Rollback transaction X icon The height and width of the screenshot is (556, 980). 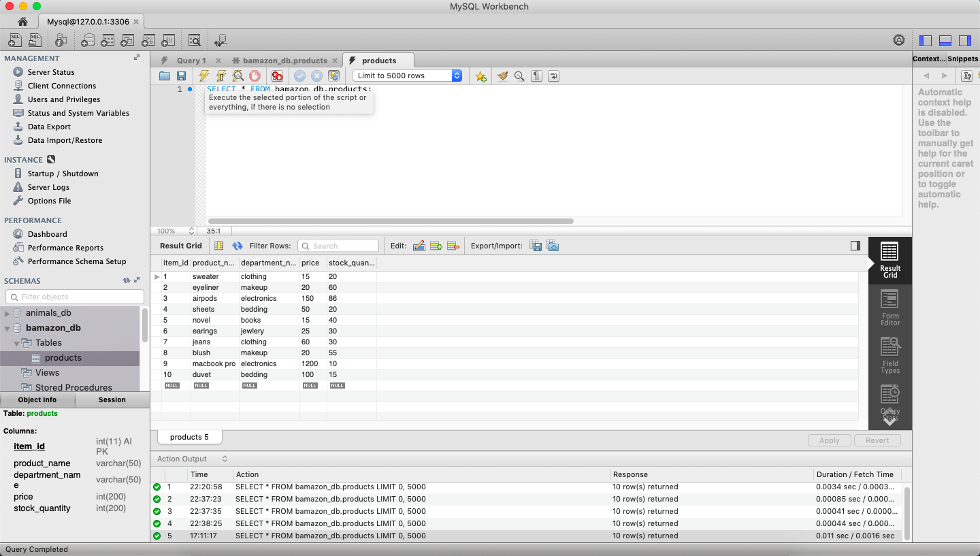pyautogui.click(x=316, y=76)
